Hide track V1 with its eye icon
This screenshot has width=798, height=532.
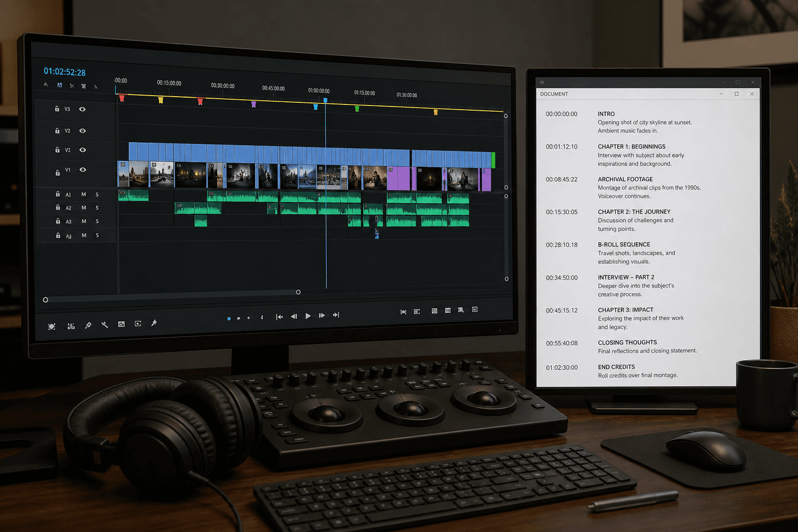(83, 169)
